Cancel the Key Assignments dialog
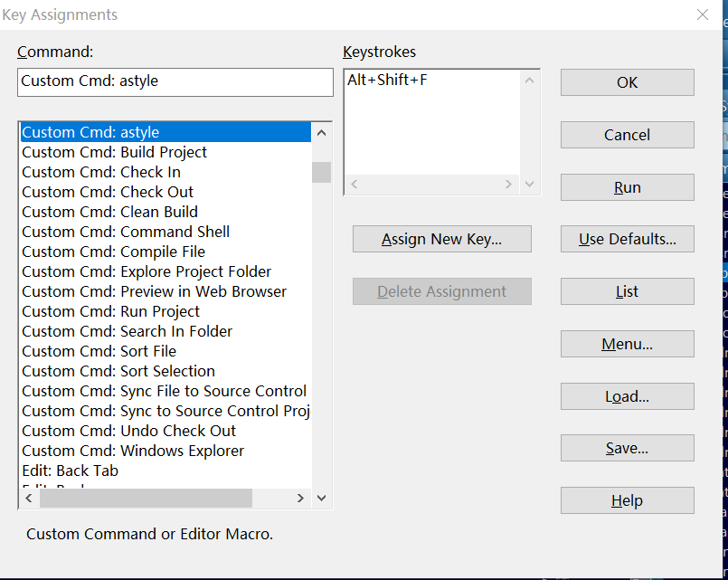The height and width of the screenshot is (580, 728). pos(627,135)
